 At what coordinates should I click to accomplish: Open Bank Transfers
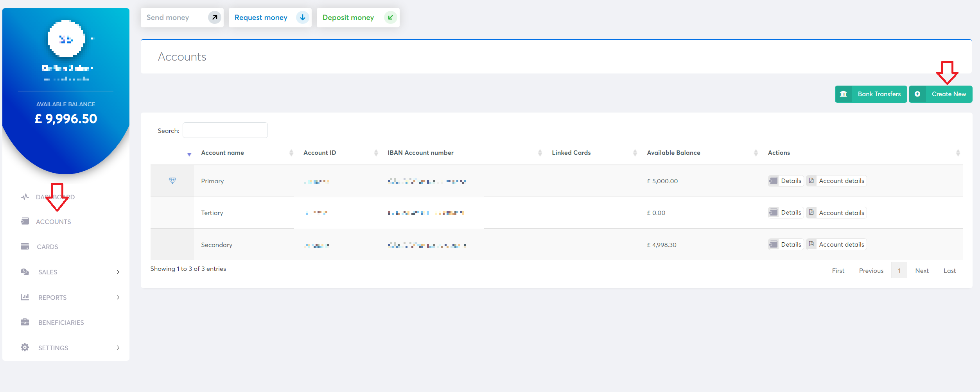point(871,94)
